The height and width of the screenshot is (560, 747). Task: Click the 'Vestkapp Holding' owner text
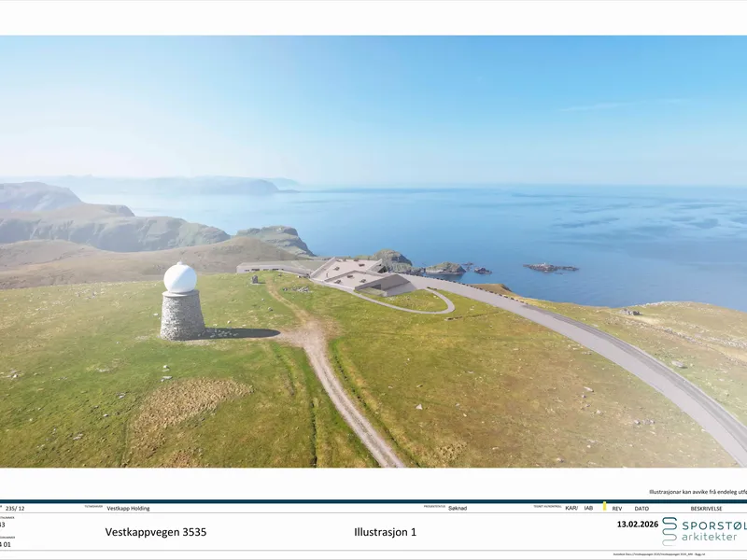pos(128,508)
